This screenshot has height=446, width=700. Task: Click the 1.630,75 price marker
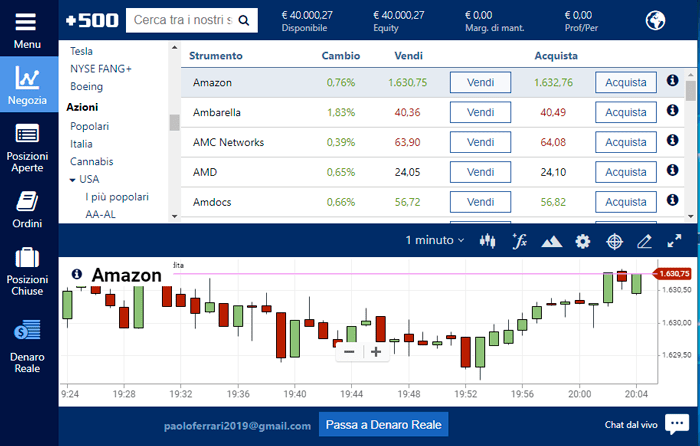click(x=672, y=274)
